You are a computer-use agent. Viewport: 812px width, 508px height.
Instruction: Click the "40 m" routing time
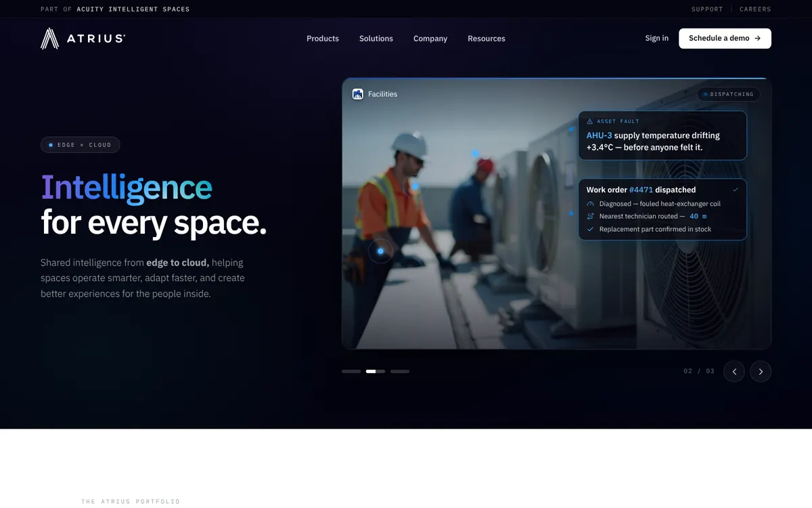tap(698, 217)
